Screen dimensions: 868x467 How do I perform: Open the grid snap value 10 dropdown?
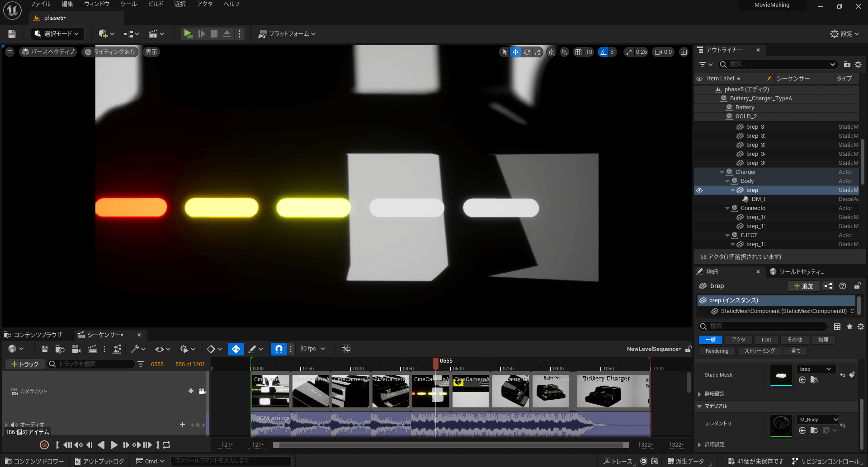[x=589, y=52]
